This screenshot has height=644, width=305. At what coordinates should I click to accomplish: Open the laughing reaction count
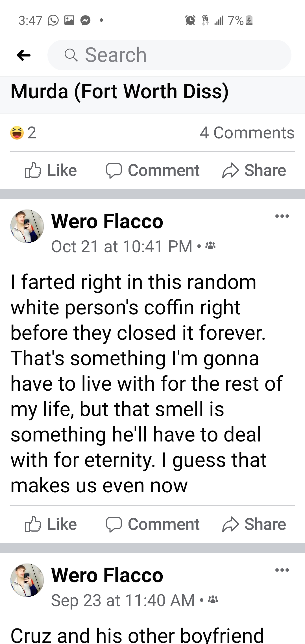point(23,132)
